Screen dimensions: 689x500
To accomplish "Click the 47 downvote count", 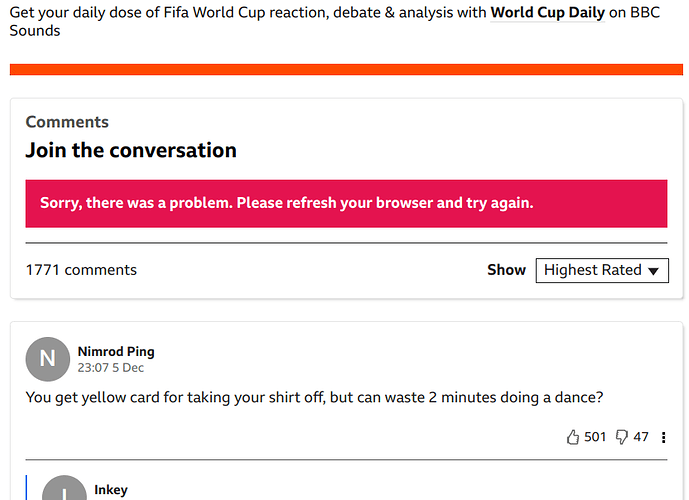I will pos(641,437).
